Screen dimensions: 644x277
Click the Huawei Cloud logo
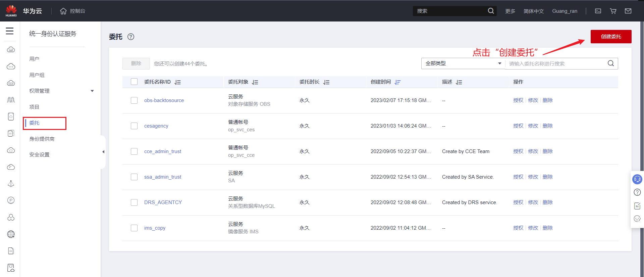tap(11, 11)
